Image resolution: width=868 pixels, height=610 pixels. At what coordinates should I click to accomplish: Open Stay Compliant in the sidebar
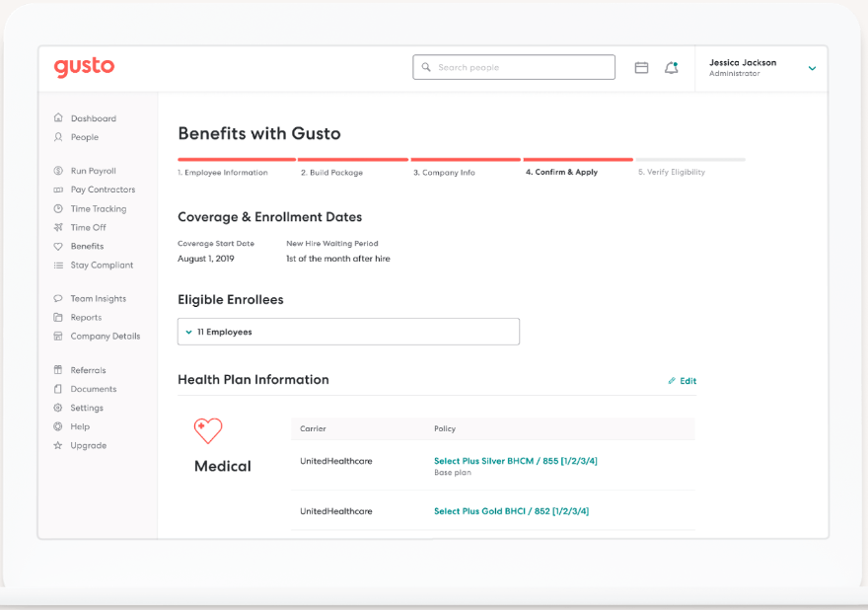[102, 265]
